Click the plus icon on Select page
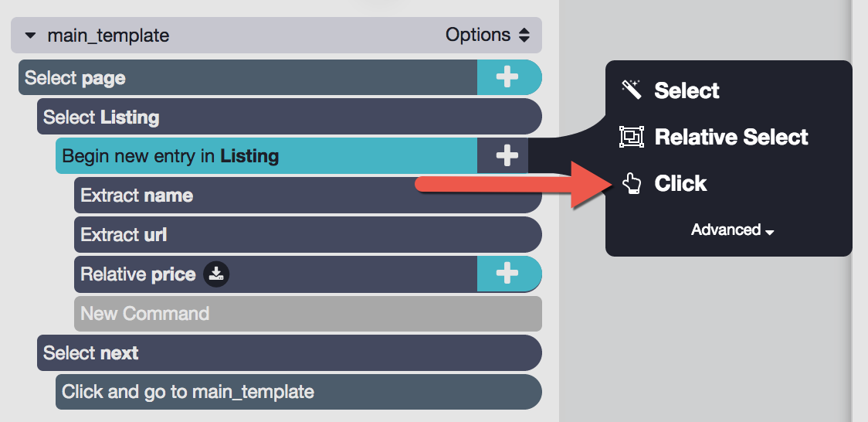The height and width of the screenshot is (422, 868). (x=507, y=77)
